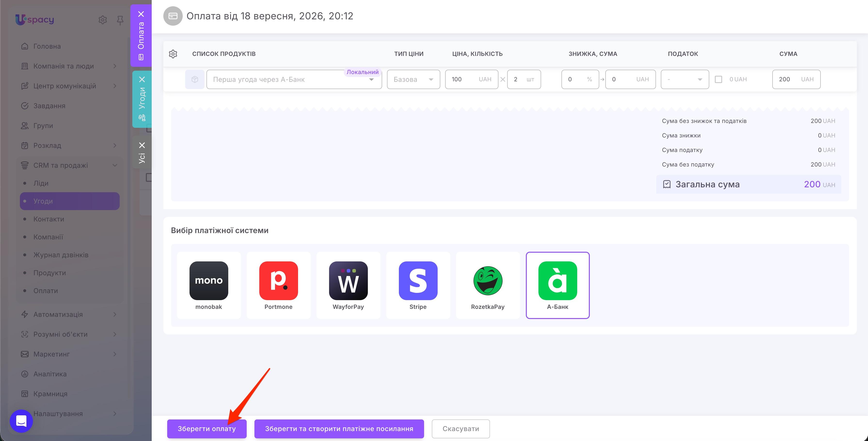Image resolution: width=868 pixels, height=441 pixels.
Task: Select the Stripe payment option
Action: (x=418, y=285)
